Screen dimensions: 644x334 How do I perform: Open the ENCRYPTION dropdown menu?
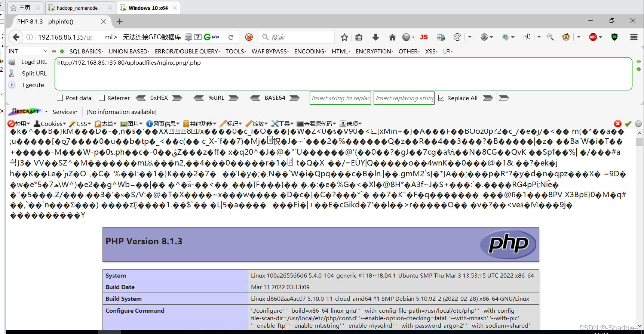[x=374, y=52]
